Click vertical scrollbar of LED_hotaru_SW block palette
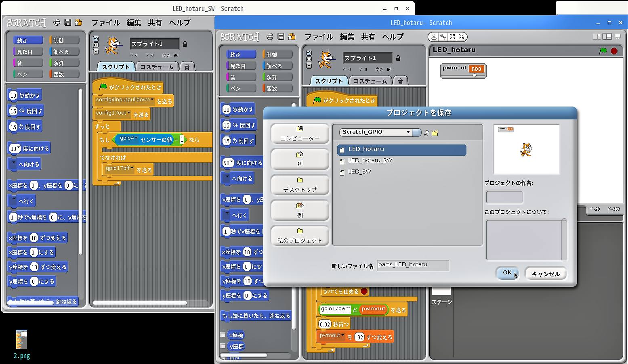 [80, 172]
